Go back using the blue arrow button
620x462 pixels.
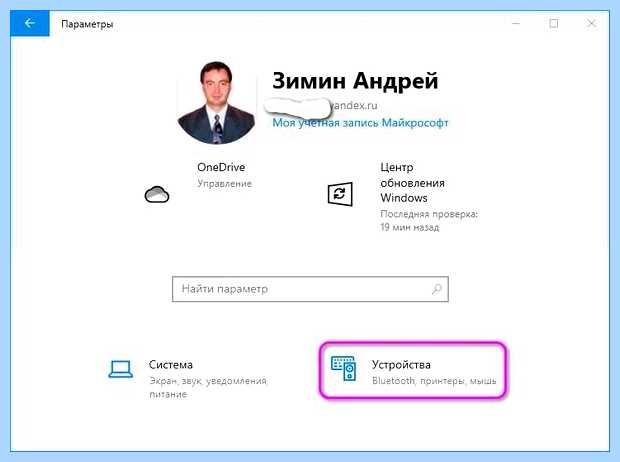coord(30,24)
